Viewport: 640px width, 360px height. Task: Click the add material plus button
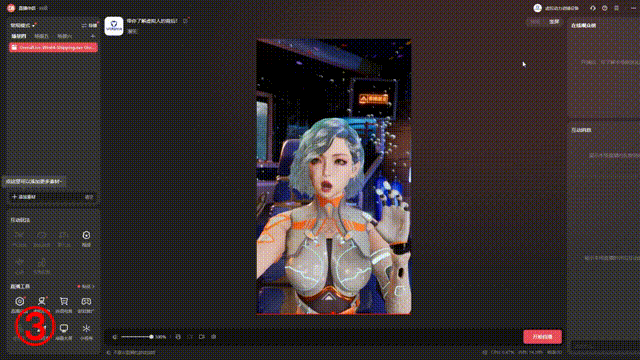pos(24,197)
